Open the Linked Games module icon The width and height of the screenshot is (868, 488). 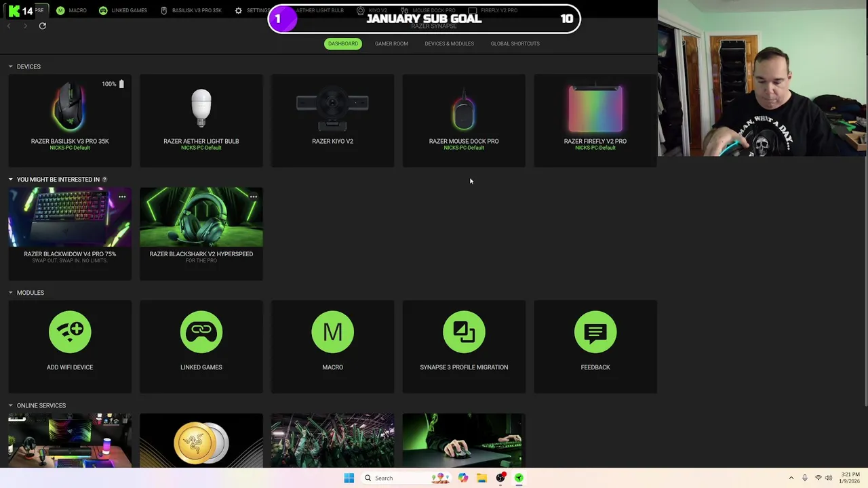pyautogui.click(x=201, y=332)
